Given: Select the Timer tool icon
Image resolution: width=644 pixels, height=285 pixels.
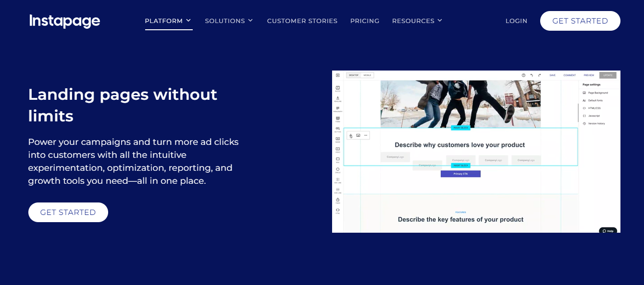Looking at the screenshot, I should pyautogui.click(x=338, y=201).
